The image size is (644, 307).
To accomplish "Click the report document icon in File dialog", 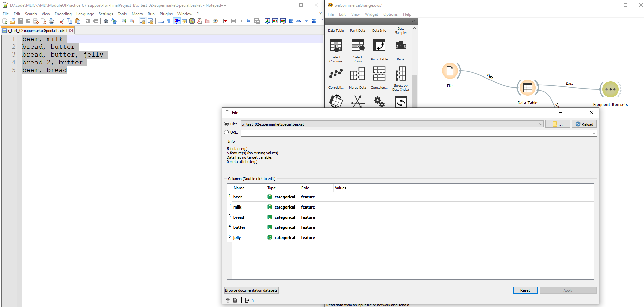I will [235, 300].
